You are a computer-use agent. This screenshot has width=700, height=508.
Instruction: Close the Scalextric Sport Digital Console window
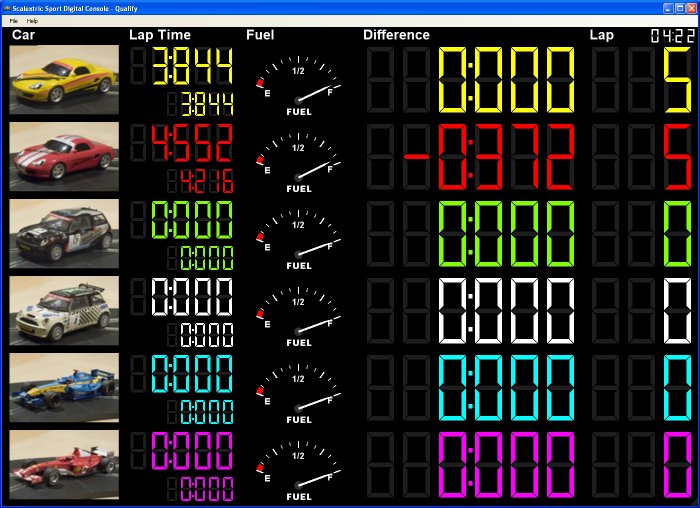(x=690, y=7)
